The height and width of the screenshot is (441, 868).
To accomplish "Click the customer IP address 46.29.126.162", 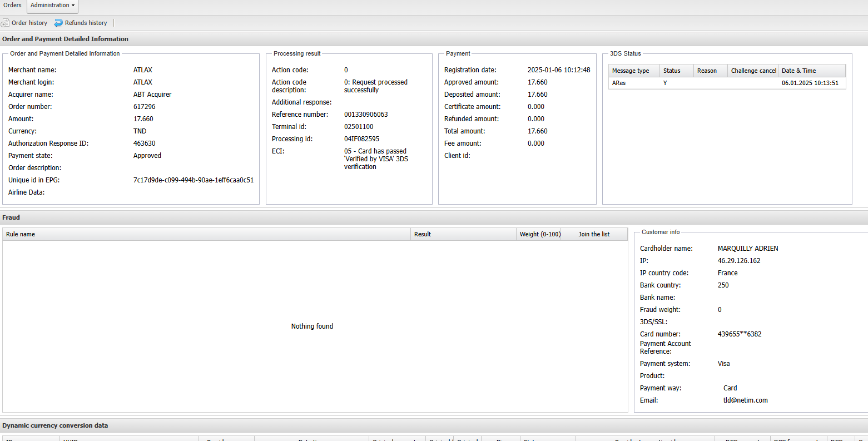I will [738, 261].
